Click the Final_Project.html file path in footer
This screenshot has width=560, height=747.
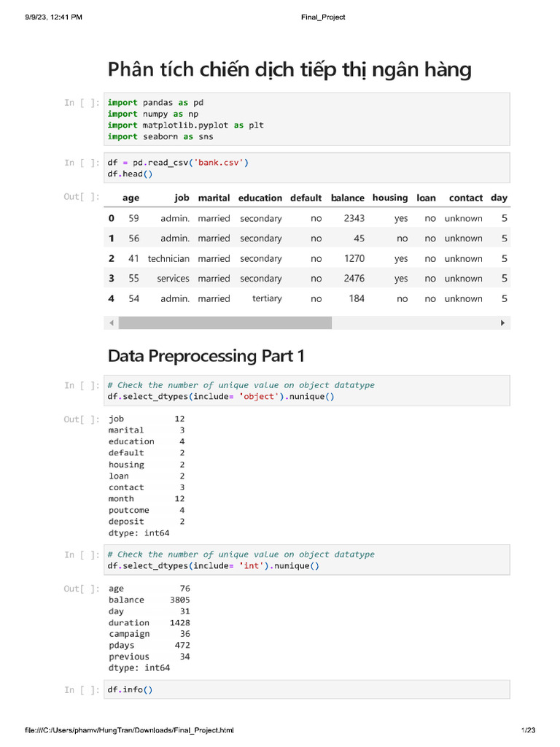[x=119, y=730]
